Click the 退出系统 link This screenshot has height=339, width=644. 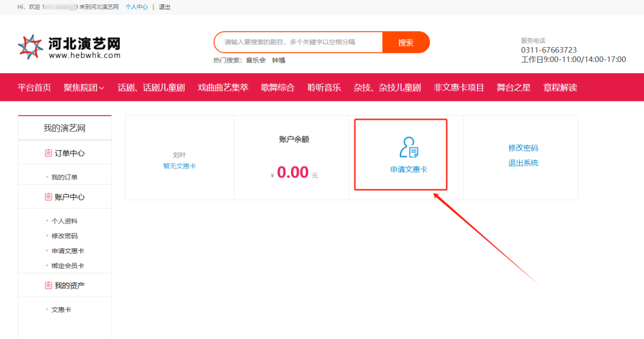tap(523, 163)
